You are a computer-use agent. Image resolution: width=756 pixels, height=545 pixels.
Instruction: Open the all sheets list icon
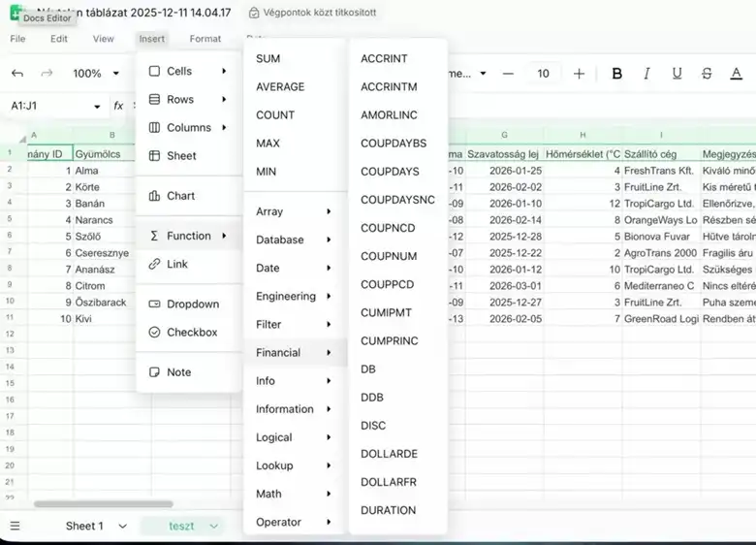[x=15, y=526]
